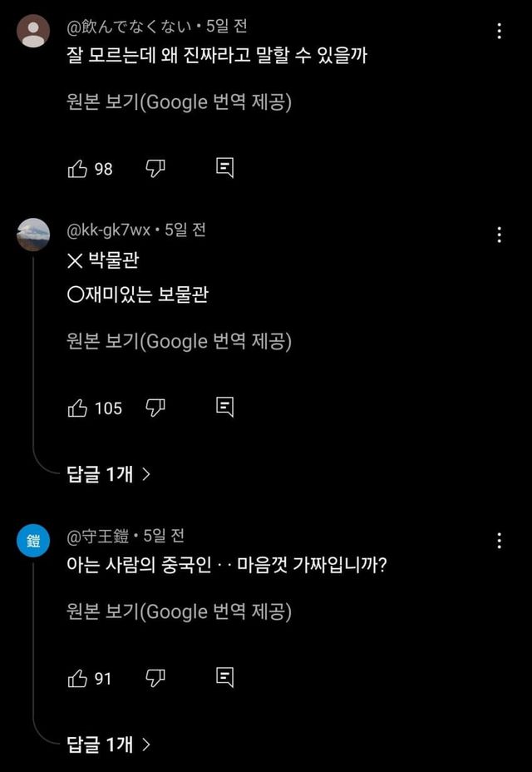Open the blue avatar of @守王鎧
Viewport: 532px width, 772px height.
coord(33,541)
